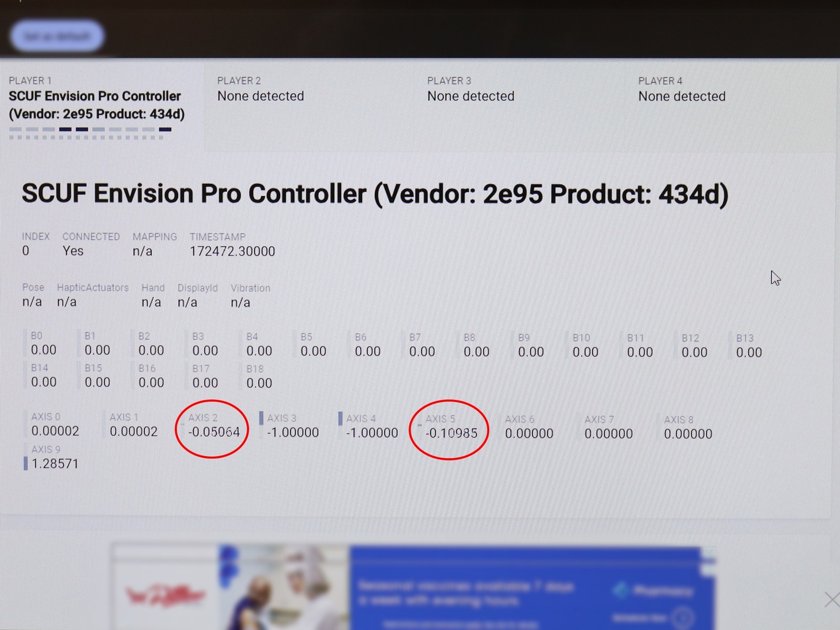The image size is (840, 630).
Task: Click the CONNECTED value Yes
Action: click(x=73, y=251)
